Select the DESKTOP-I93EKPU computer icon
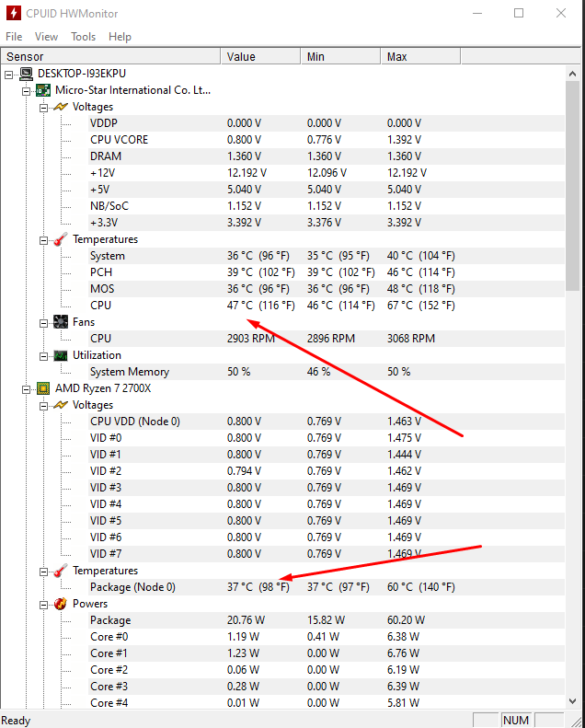The width and height of the screenshot is (585, 728). pos(26,74)
